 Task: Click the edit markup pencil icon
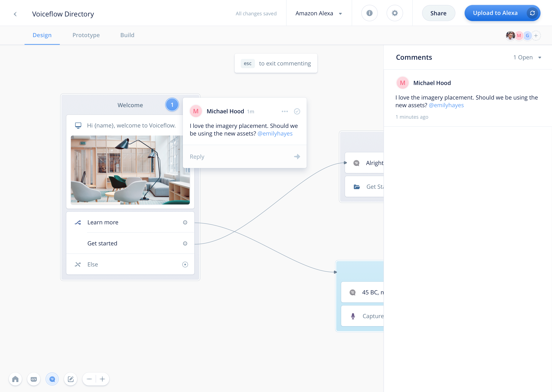coord(71,379)
